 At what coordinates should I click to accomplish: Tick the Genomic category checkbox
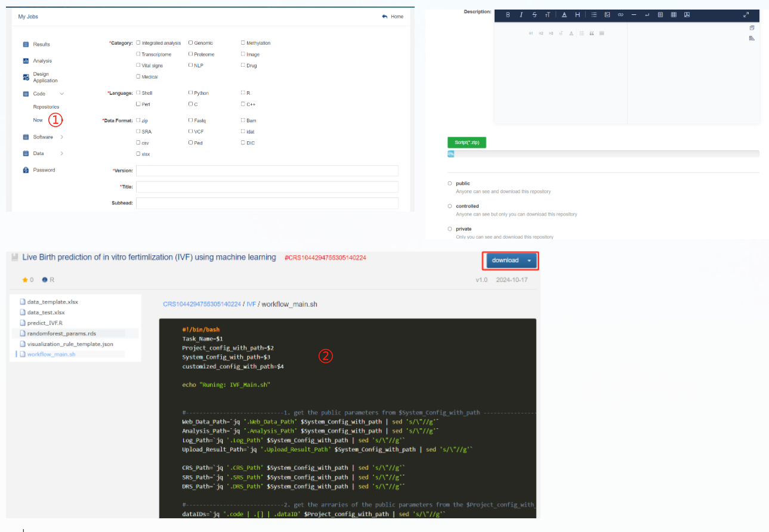(x=191, y=43)
